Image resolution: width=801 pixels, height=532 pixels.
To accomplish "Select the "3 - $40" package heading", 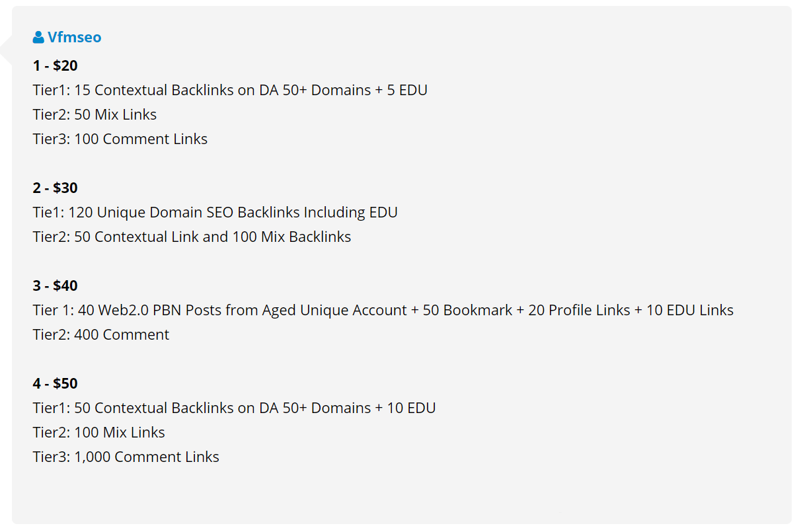I will point(56,285).
